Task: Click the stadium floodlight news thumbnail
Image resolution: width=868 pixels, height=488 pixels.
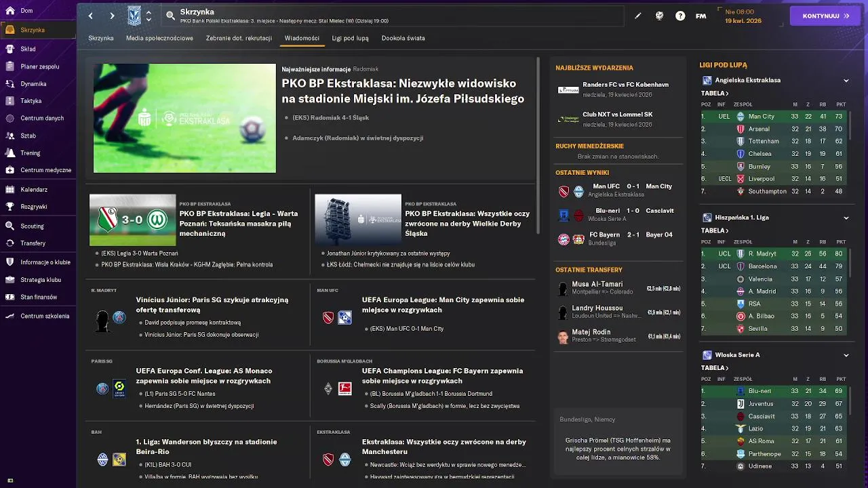Action: click(x=358, y=220)
